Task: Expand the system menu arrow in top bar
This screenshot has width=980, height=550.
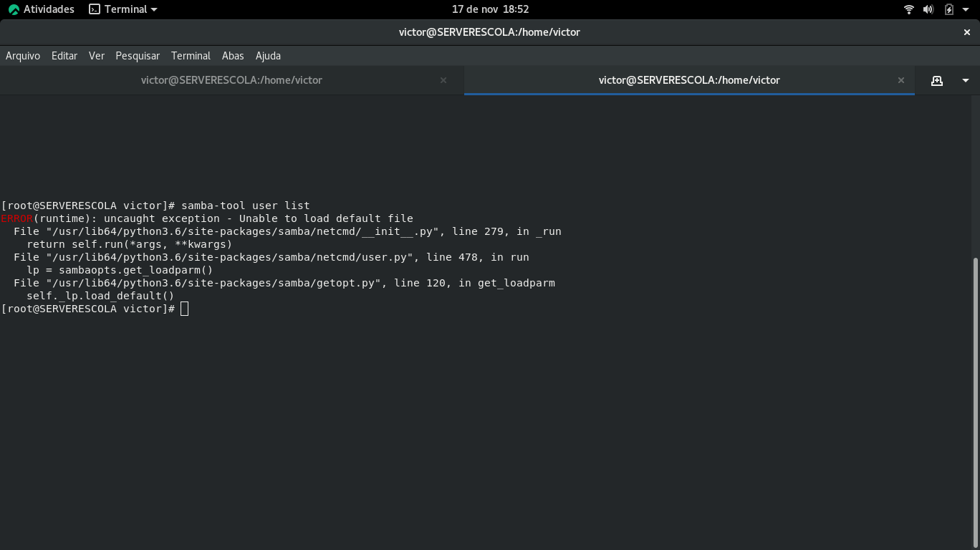Action: 966,9
